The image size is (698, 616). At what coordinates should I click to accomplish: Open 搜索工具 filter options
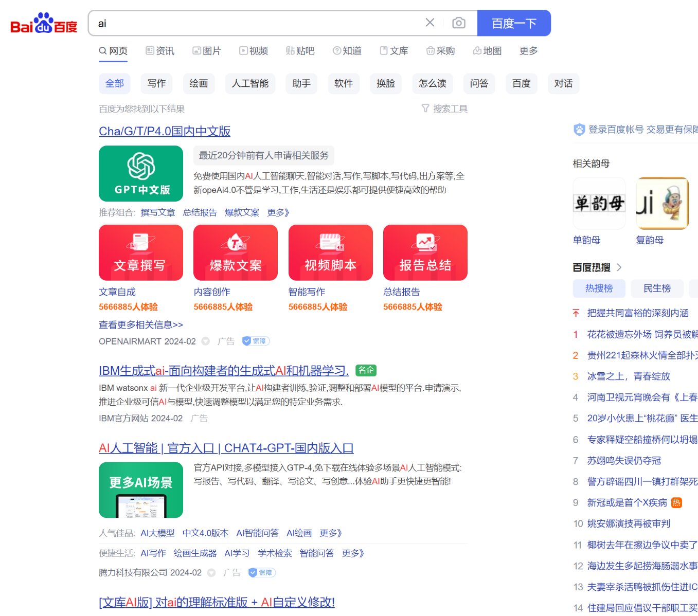click(x=444, y=108)
